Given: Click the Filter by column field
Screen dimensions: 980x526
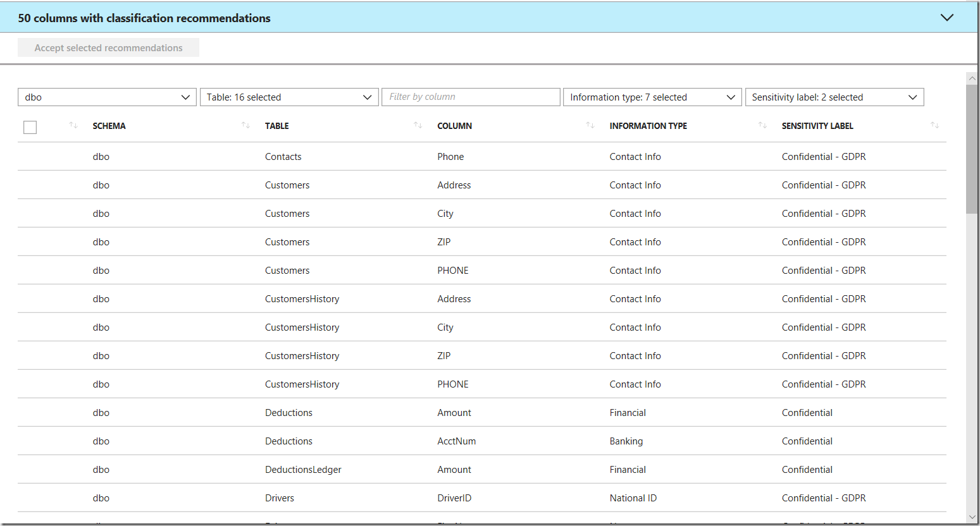Looking at the screenshot, I should point(471,97).
